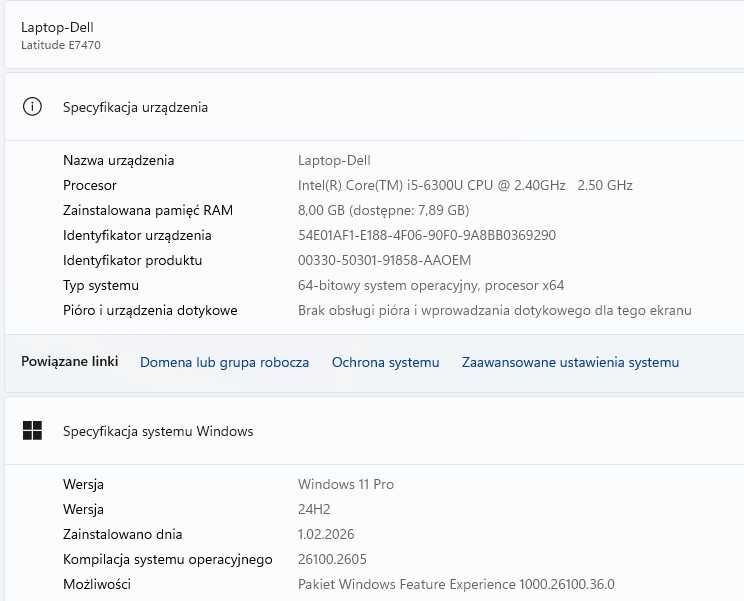The image size is (744, 601).
Task: Select the 64-bitowy system operacyjny value
Action: [x=431, y=286]
